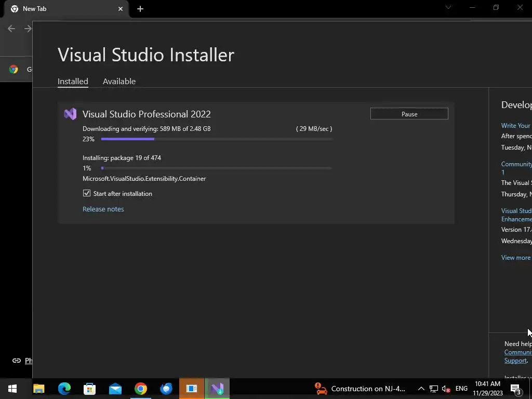Image resolution: width=532 pixels, height=399 pixels.
Task: Open the View more news link
Action: point(516,258)
